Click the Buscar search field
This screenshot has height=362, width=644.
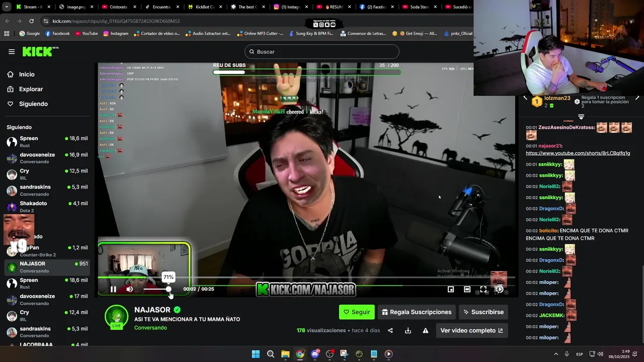(x=322, y=52)
